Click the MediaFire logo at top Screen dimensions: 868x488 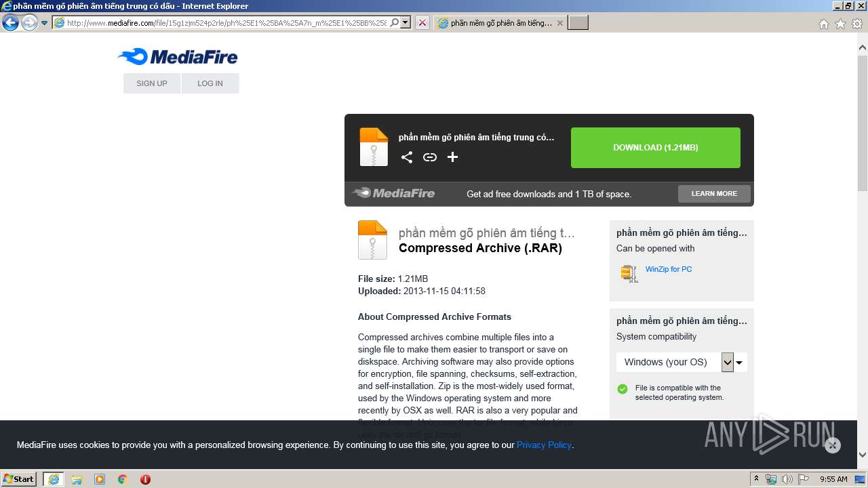pyautogui.click(x=178, y=57)
